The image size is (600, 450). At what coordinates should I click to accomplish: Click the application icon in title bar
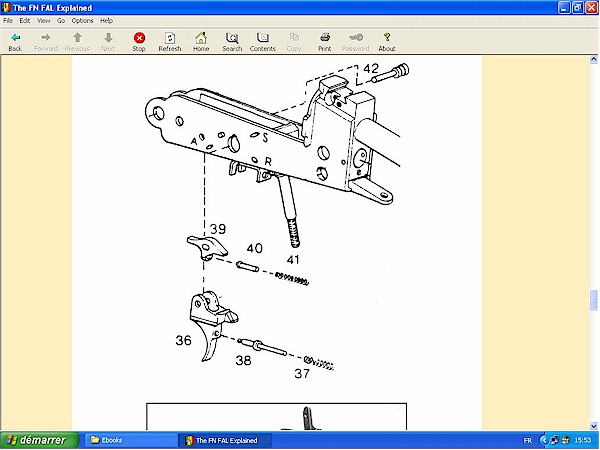pos(6,8)
